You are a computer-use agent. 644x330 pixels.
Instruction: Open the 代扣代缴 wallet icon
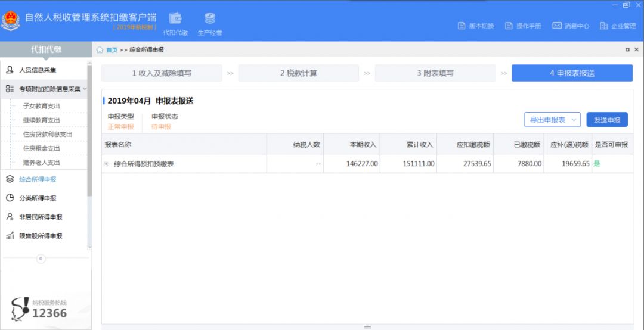(175, 18)
